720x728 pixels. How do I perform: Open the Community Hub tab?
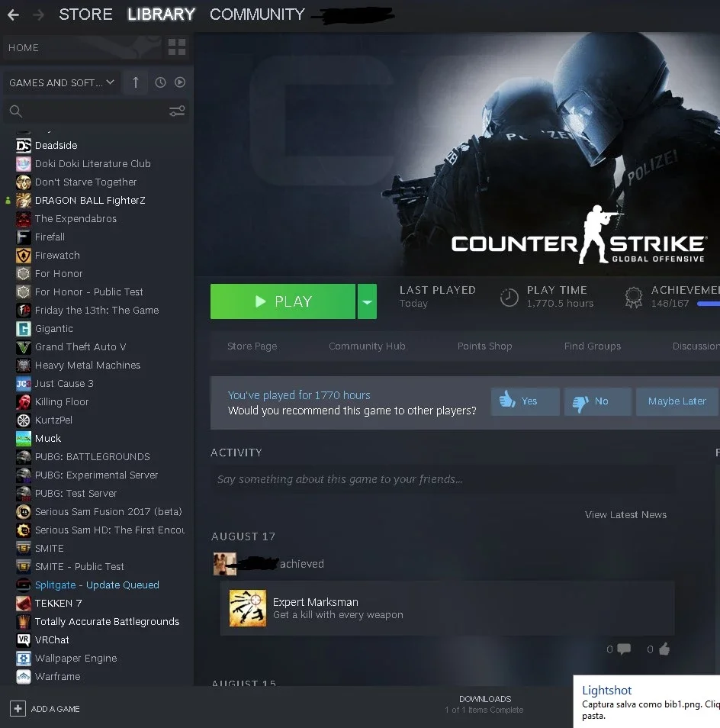pos(367,346)
